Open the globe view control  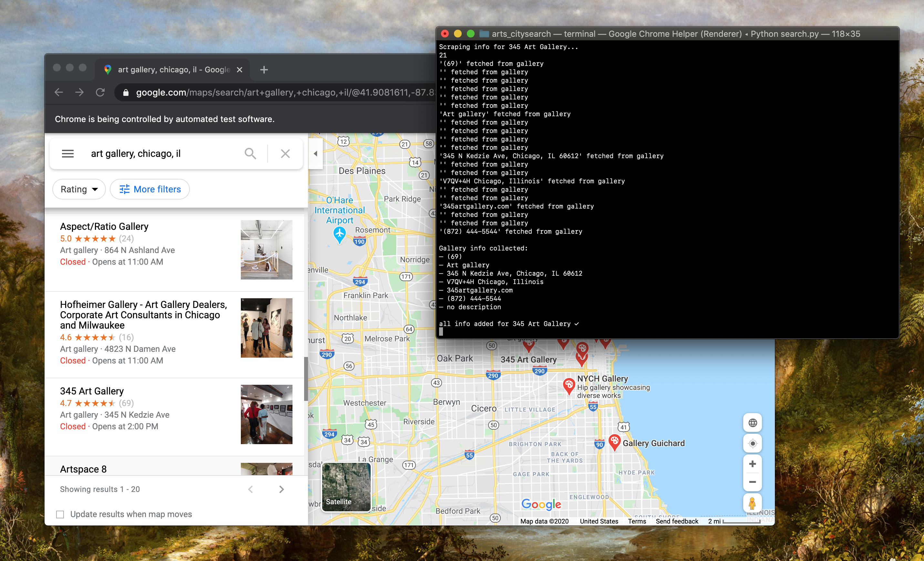[x=752, y=423]
